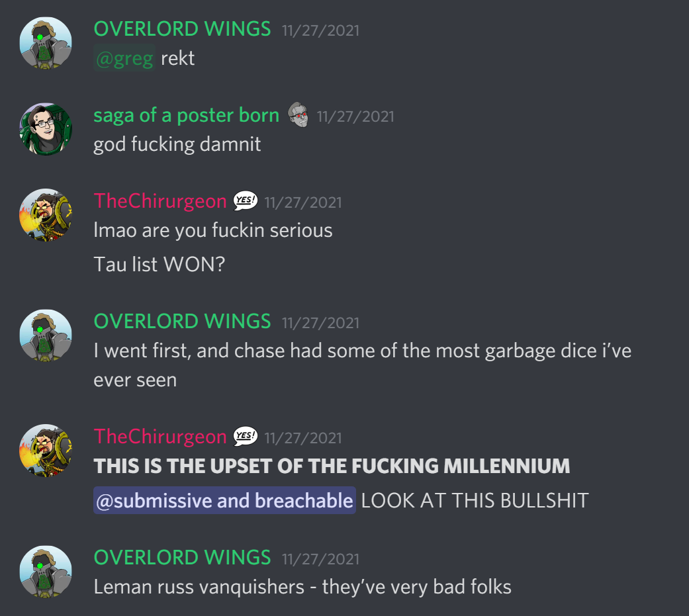Viewport: 689px width, 616px height.
Task: Click OVERLORD WINGS avatar beside "I went first" message
Action: pyautogui.click(x=46, y=335)
